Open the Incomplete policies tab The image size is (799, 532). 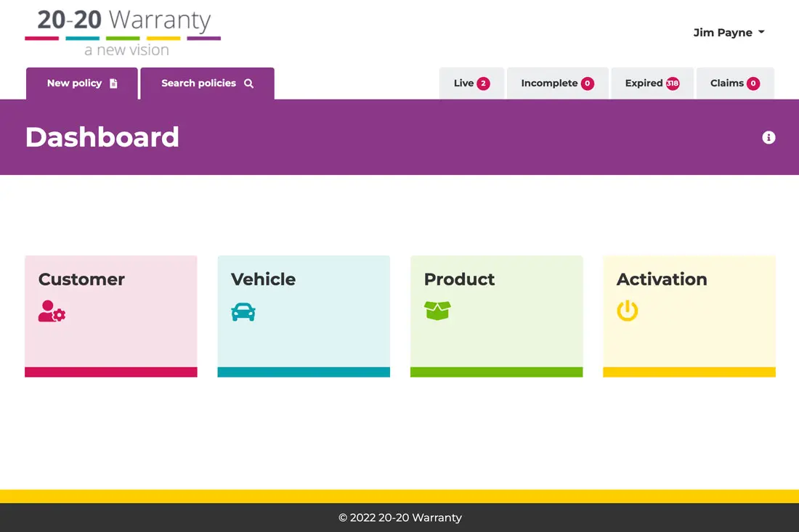(x=557, y=83)
